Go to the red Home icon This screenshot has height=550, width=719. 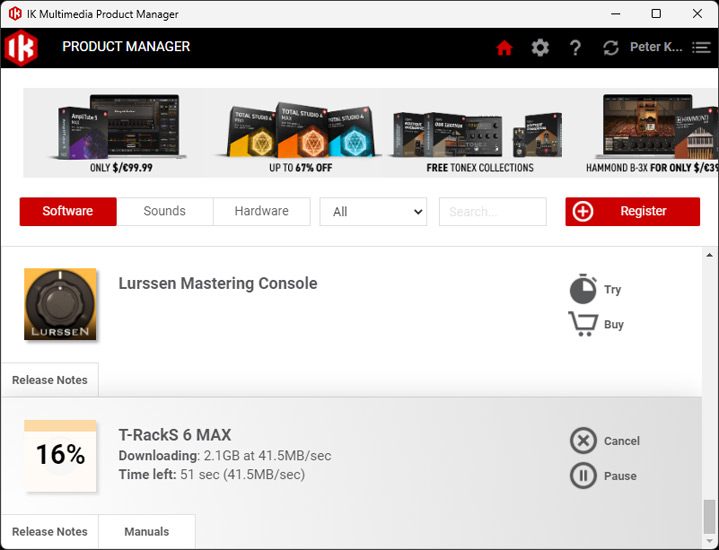click(x=504, y=48)
